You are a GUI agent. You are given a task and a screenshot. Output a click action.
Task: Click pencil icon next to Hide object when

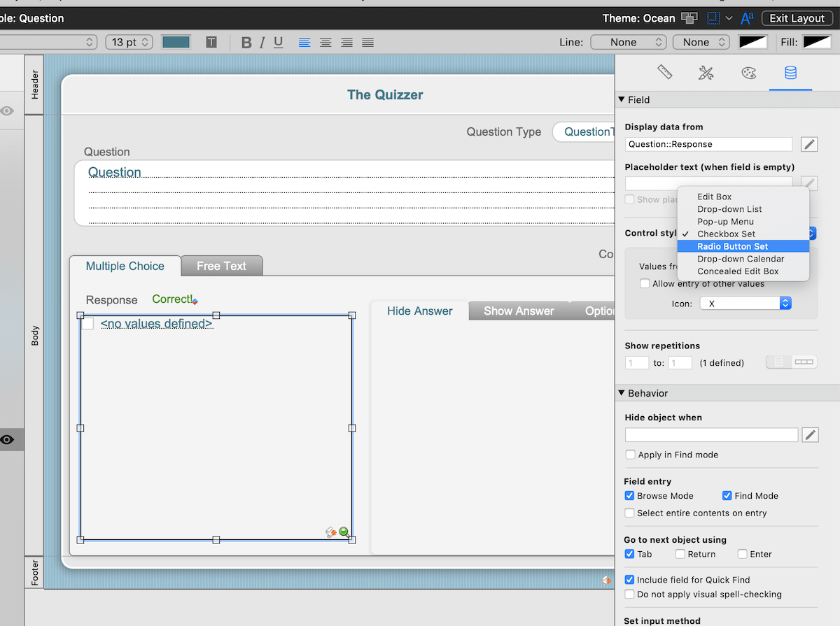tap(810, 435)
